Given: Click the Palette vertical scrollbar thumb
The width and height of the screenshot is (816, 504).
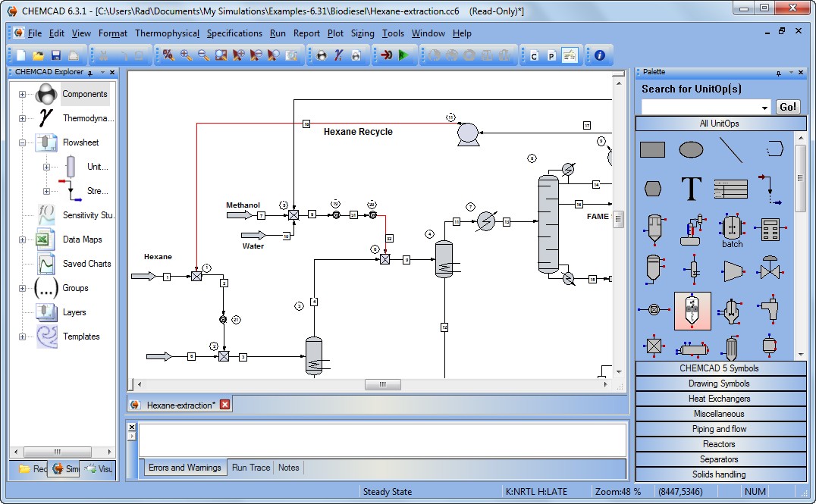Looking at the screenshot, I should point(800,178).
